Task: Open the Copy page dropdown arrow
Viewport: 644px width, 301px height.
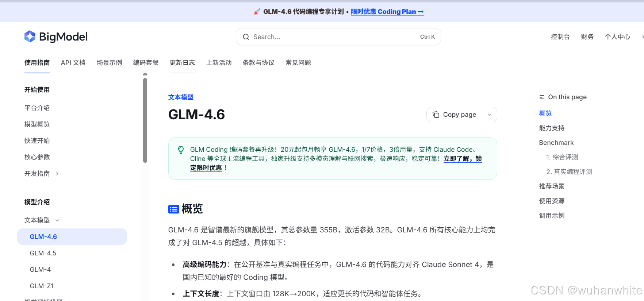Action: tap(490, 115)
